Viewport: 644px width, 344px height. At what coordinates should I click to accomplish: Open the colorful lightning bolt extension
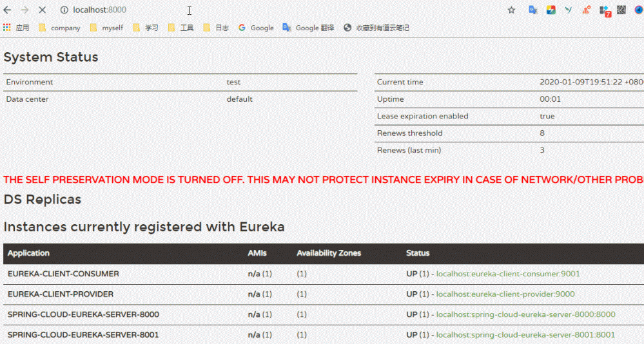[x=551, y=10]
